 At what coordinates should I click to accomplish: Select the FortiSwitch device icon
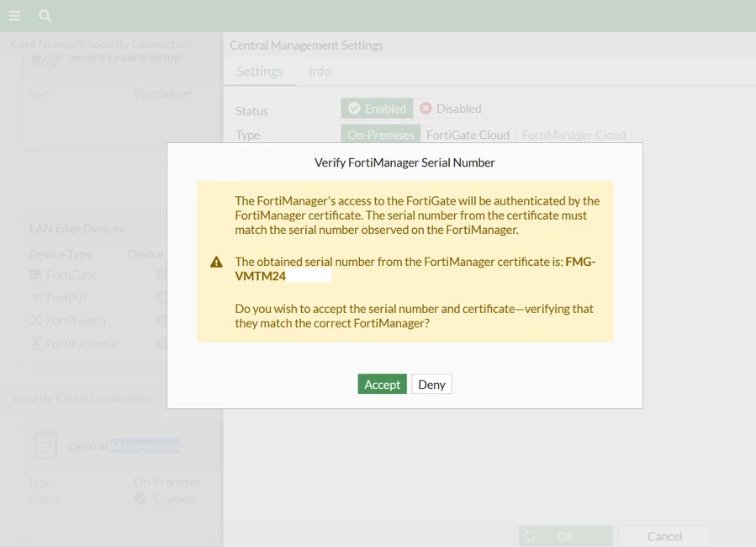click(x=35, y=321)
